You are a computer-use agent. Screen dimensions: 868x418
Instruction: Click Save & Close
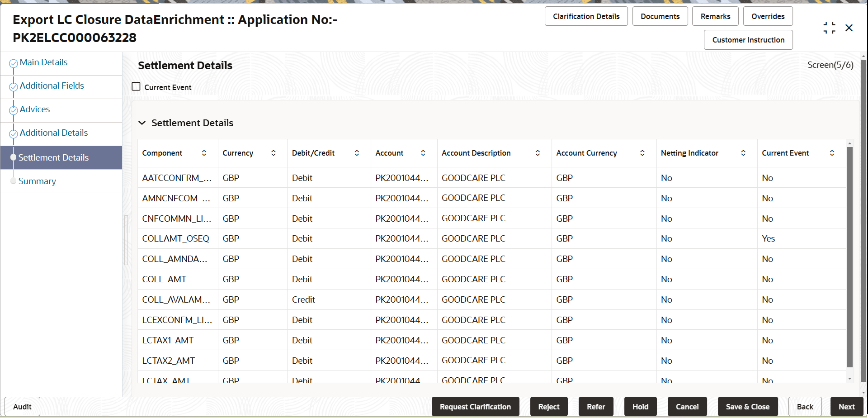747,406
